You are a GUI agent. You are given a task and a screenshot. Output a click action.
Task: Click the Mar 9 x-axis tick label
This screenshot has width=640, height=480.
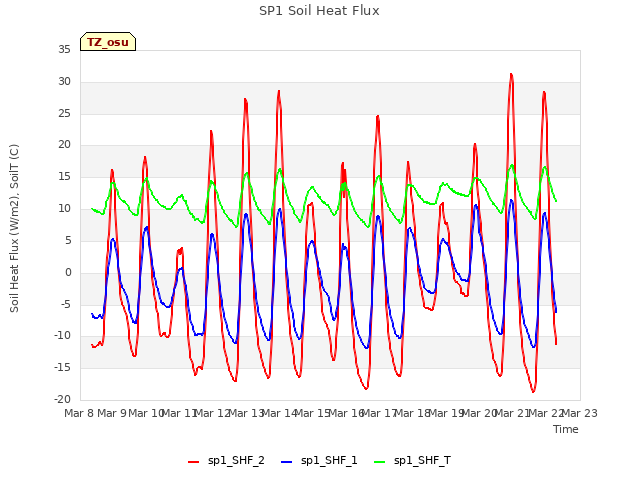(112, 413)
